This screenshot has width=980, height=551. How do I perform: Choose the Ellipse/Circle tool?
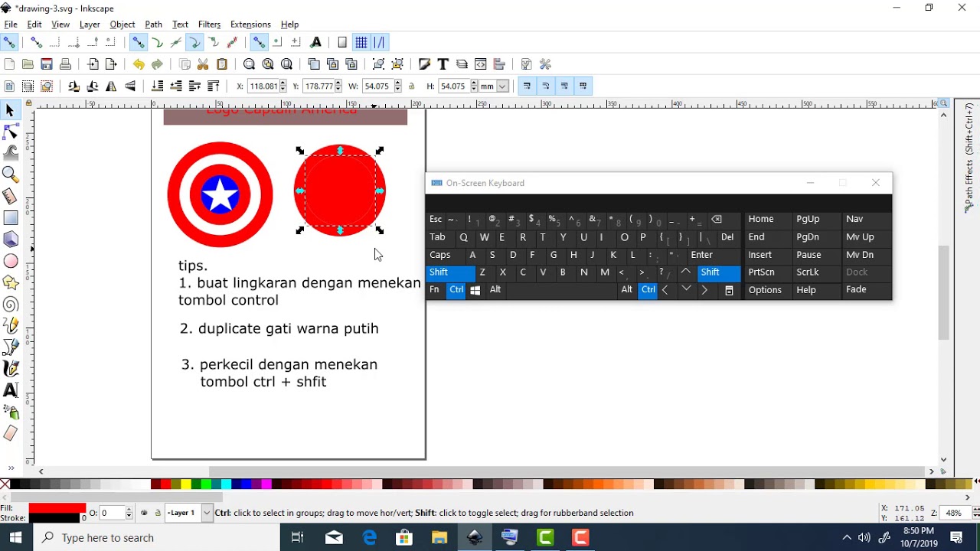click(x=11, y=261)
